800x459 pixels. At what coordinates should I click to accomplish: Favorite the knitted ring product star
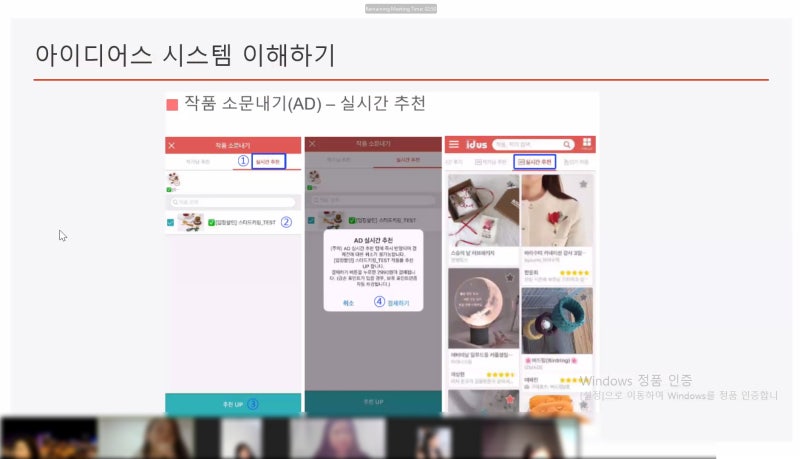point(583,297)
